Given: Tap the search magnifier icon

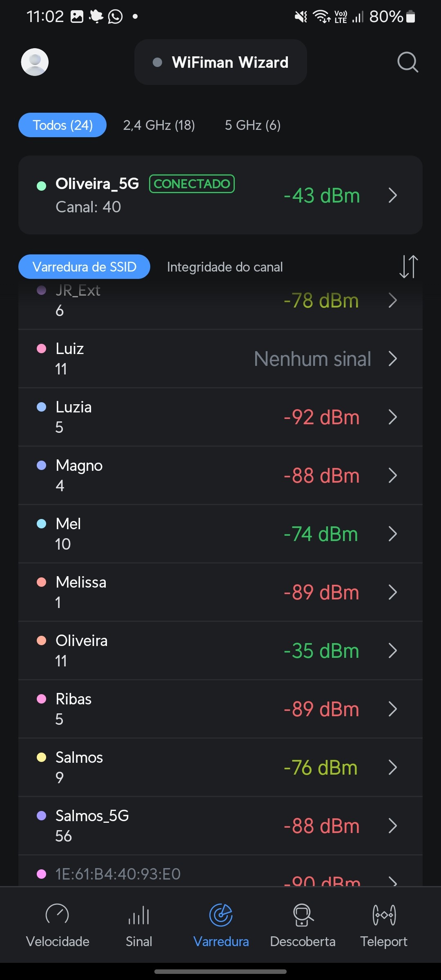Looking at the screenshot, I should 408,62.
